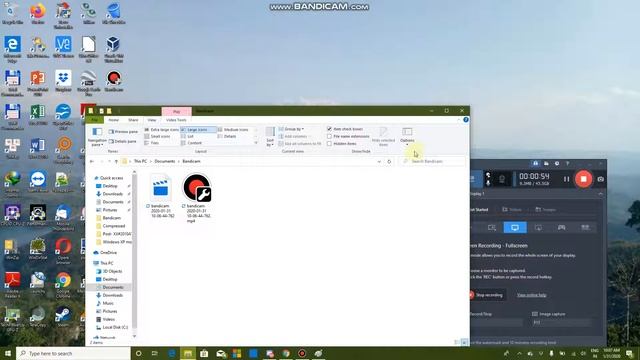
Task: Collapse the Bandicam Display 1 panel chevron
Action: click(x=600, y=194)
